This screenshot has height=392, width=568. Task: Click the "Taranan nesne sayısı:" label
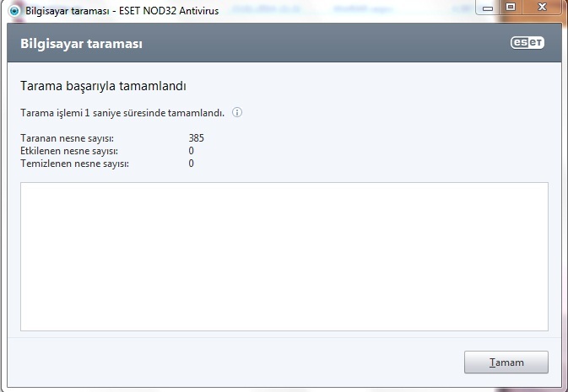(x=67, y=138)
